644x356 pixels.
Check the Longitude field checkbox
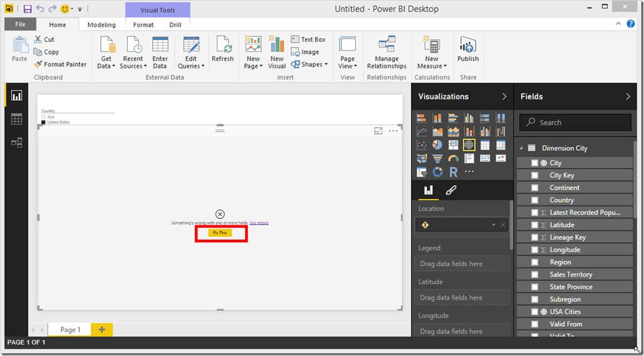click(534, 250)
